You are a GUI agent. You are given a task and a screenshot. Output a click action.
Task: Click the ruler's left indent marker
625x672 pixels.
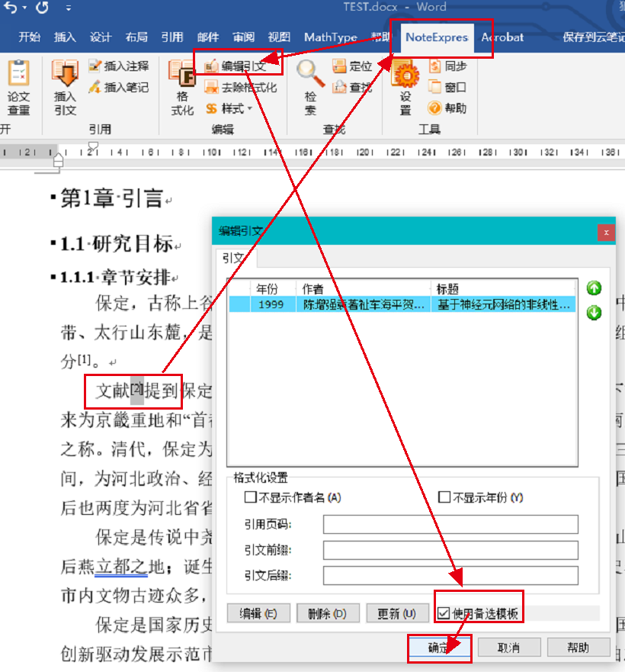(x=58, y=161)
